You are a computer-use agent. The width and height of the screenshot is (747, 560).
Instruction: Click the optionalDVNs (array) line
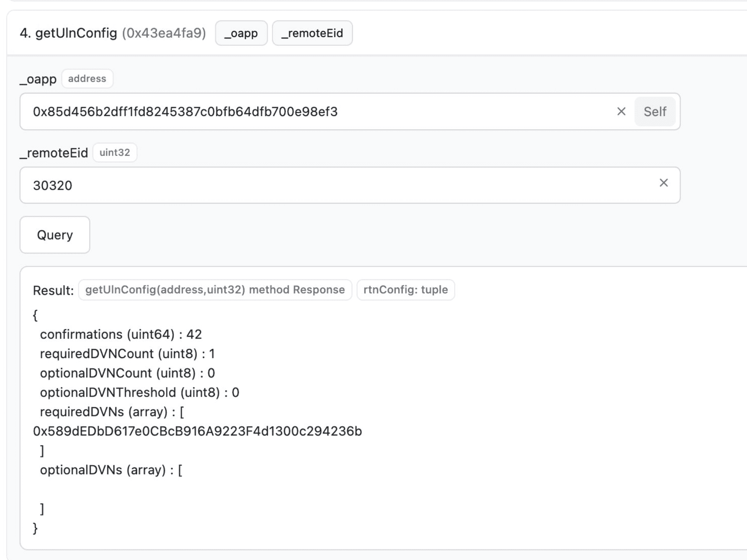111,470
